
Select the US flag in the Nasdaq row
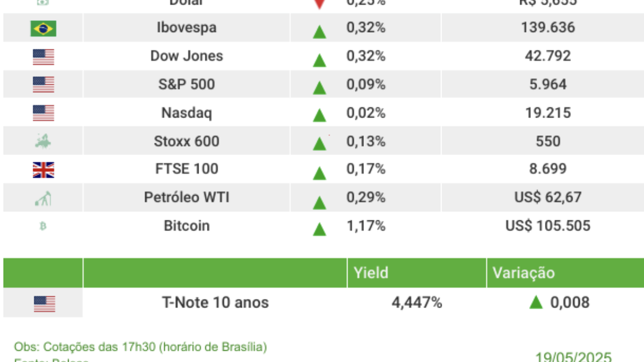43,113
